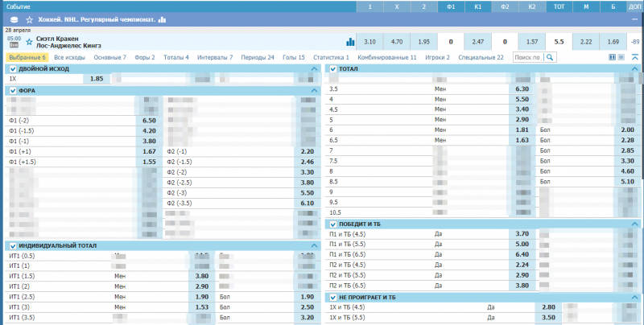Click the magnifier search icon
This screenshot has width=644, height=325.
pyautogui.click(x=550, y=57)
